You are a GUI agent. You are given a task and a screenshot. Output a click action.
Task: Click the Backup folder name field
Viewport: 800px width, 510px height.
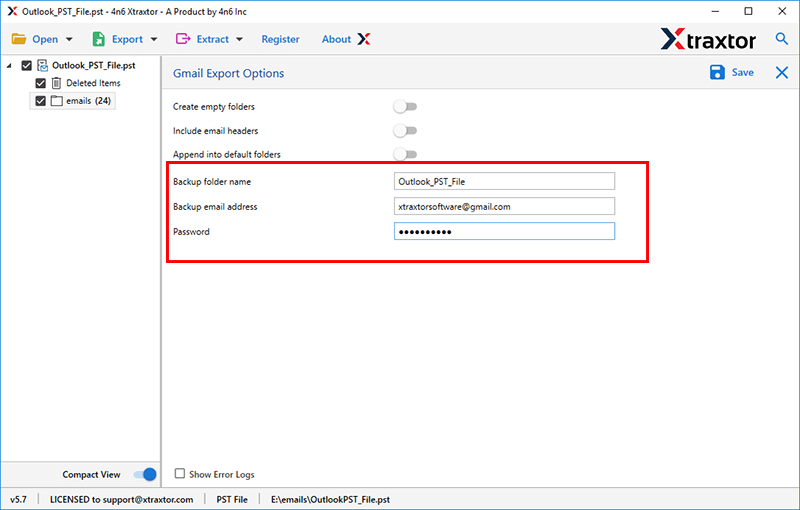click(x=504, y=181)
